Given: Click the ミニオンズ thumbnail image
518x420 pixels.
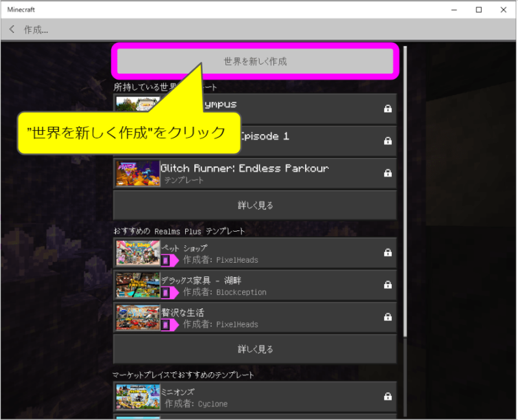Looking at the screenshot, I should point(138,397).
